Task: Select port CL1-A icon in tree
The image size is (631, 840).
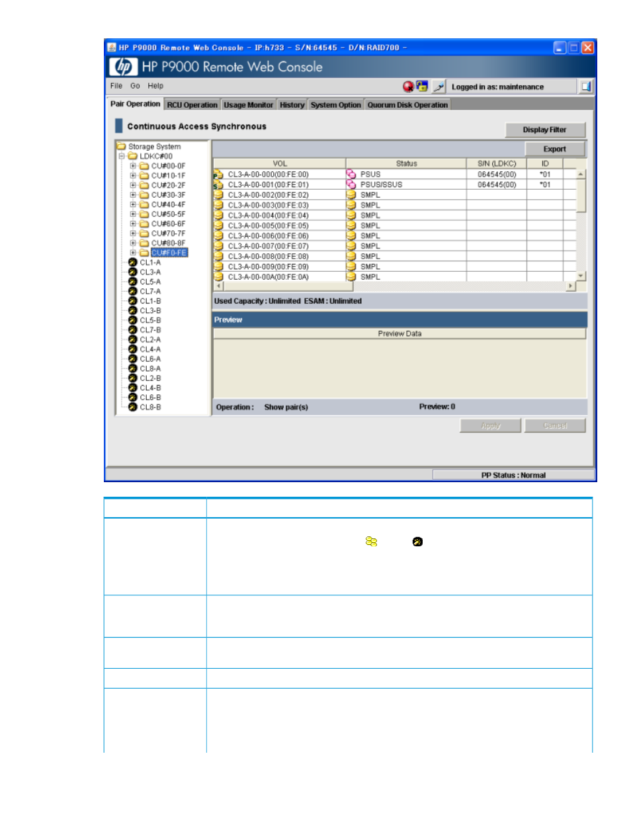Action: (x=132, y=263)
